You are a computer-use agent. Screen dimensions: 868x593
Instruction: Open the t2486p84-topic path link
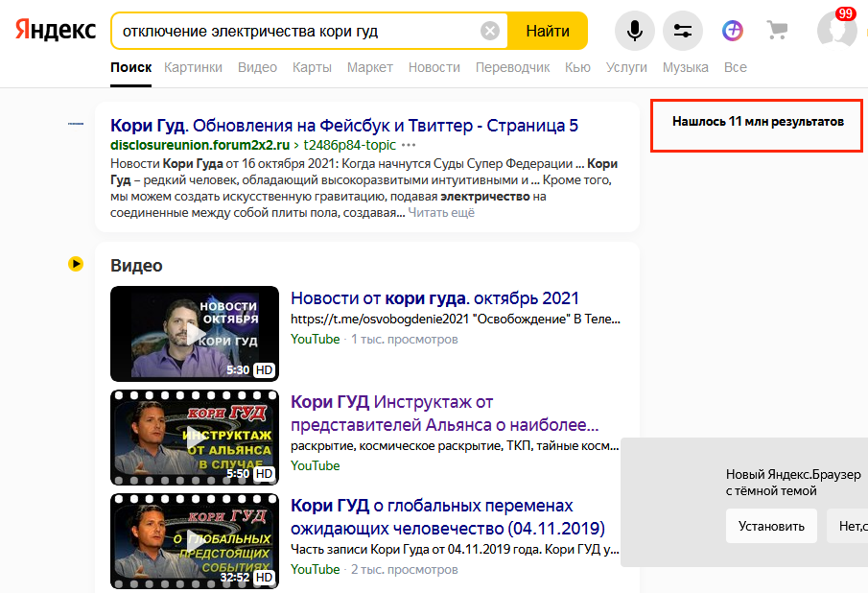349,145
